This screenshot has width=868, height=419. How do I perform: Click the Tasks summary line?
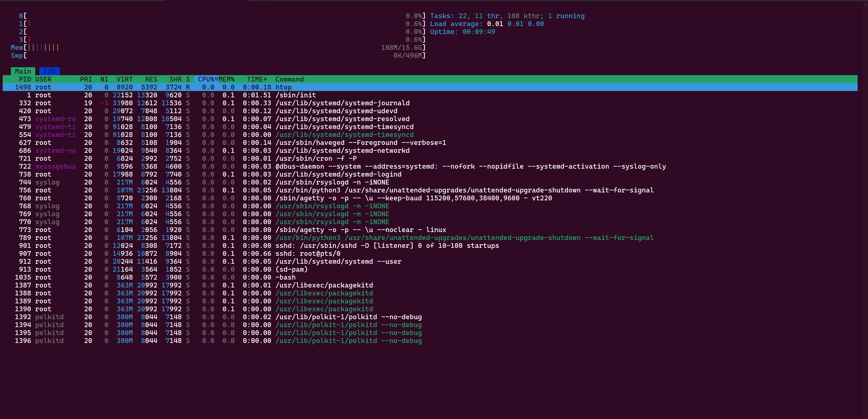(508, 16)
